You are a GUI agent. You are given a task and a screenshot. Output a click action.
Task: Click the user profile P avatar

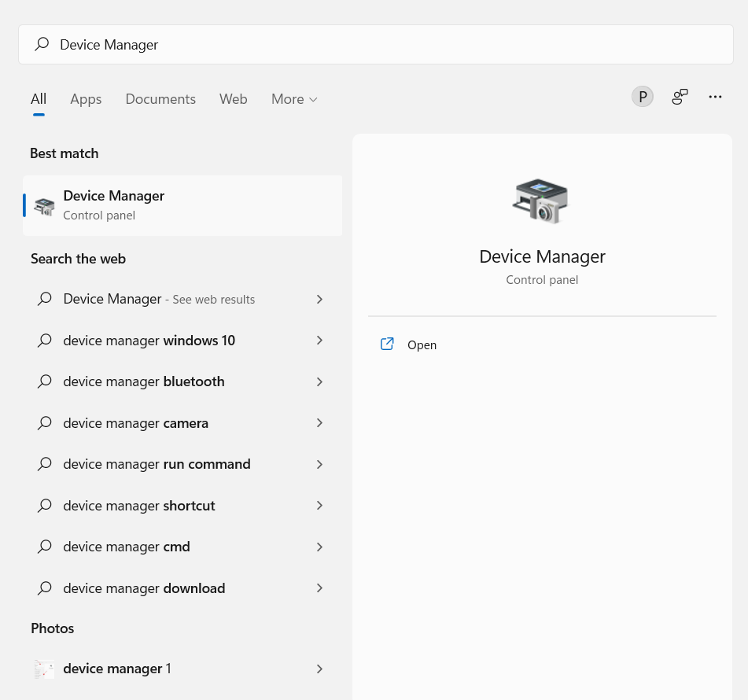[x=643, y=97]
